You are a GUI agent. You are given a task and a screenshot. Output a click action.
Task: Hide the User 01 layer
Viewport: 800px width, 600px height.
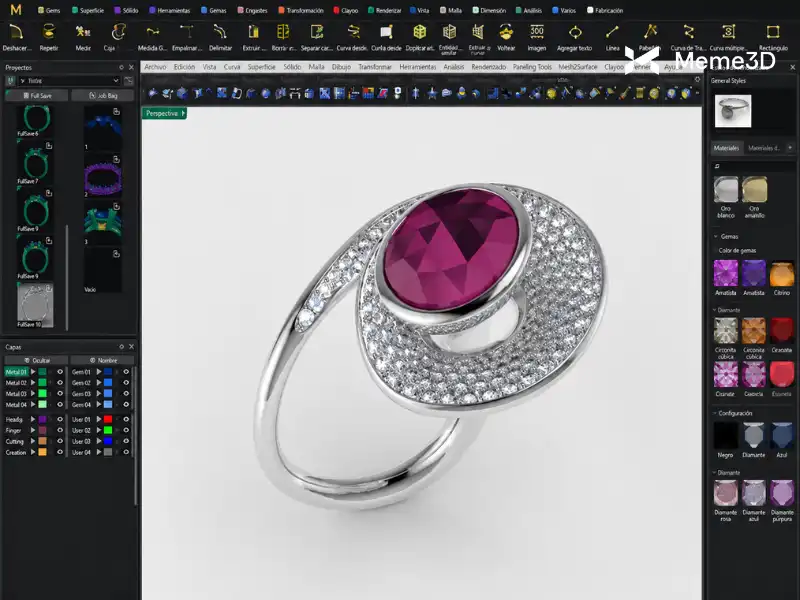126,419
